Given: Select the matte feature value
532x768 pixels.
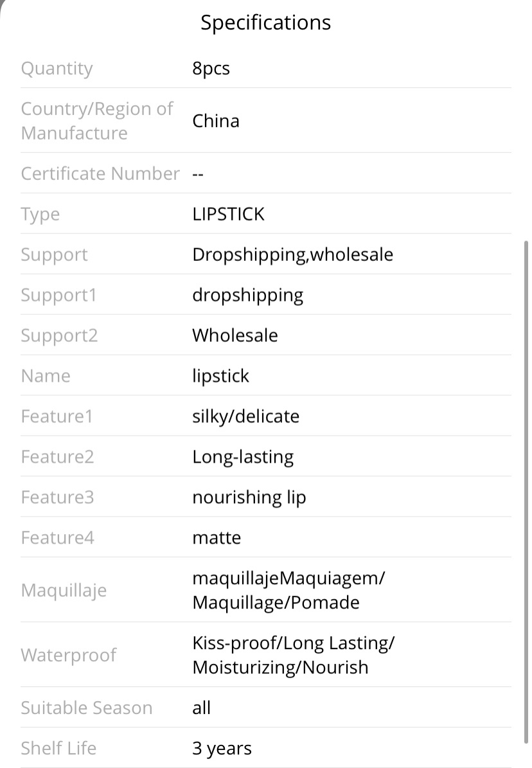Looking at the screenshot, I should coord(217,538).
